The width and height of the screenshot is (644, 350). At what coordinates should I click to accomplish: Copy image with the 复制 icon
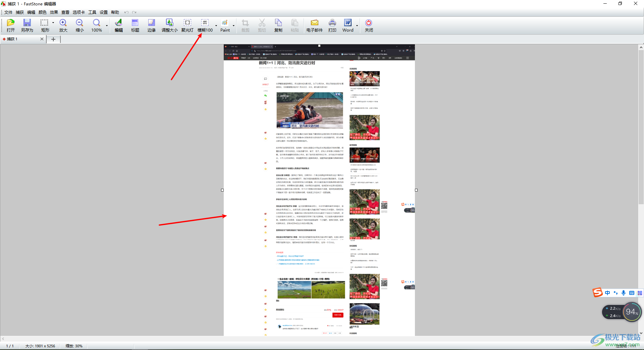coord(278,26)
